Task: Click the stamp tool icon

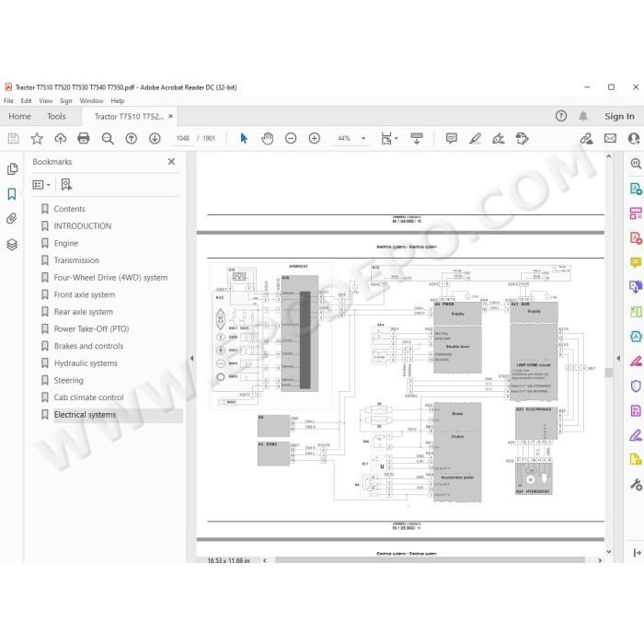Action: tap(522, 138)
